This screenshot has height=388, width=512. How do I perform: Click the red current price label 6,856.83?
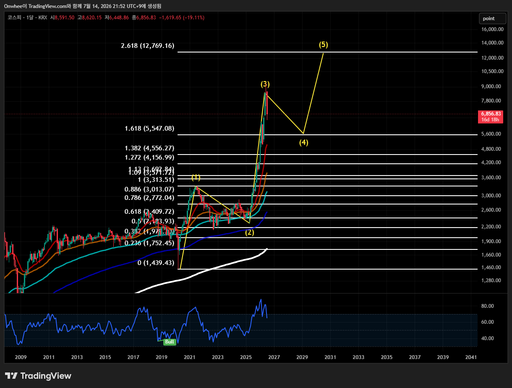pyautogui.click(x=490, y=117)
